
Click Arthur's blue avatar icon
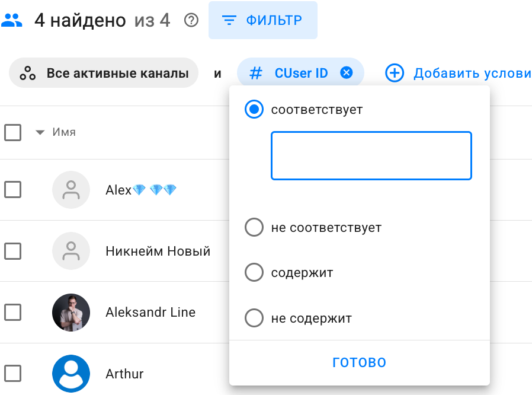(71, 374)
